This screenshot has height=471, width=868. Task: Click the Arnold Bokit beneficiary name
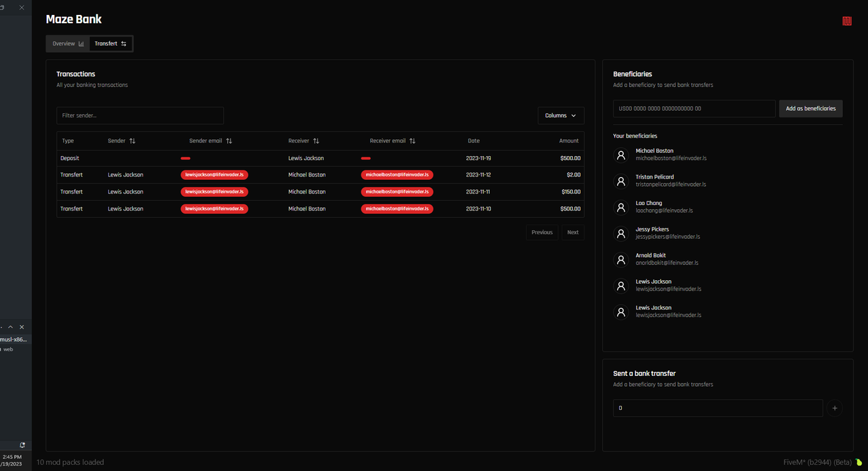pyautogui.click(x=651, y=256)
